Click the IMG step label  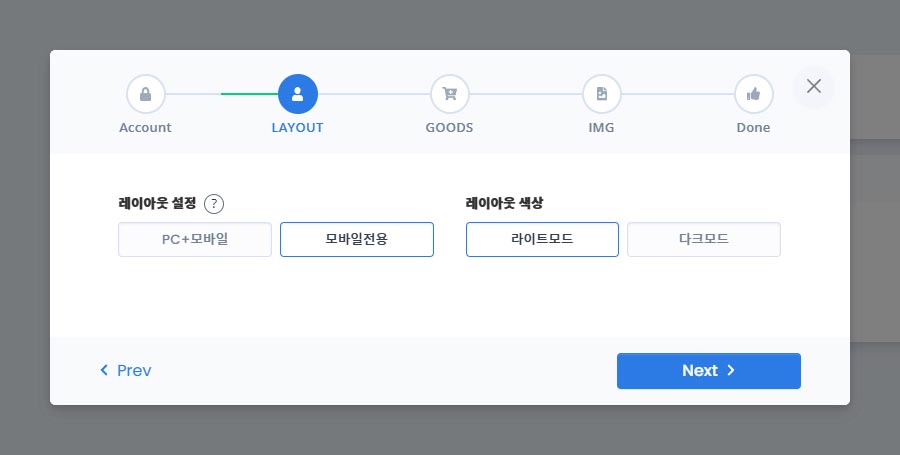(602, 128)
